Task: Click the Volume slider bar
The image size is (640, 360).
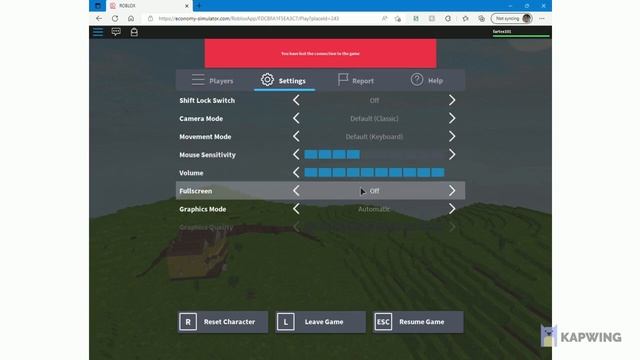Action: pos(374,173)
